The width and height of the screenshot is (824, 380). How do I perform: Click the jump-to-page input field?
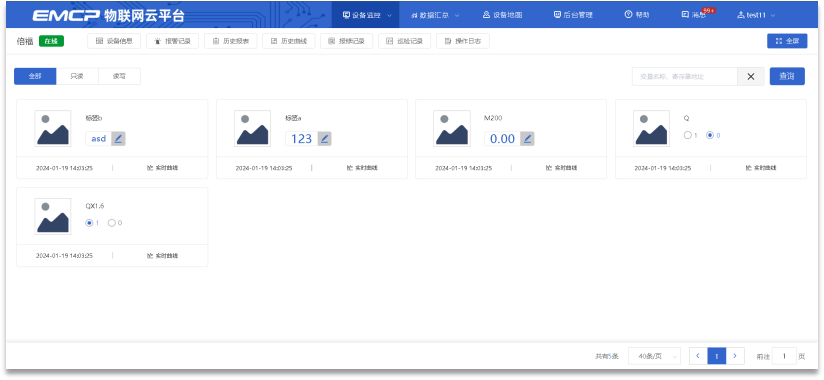784,356
